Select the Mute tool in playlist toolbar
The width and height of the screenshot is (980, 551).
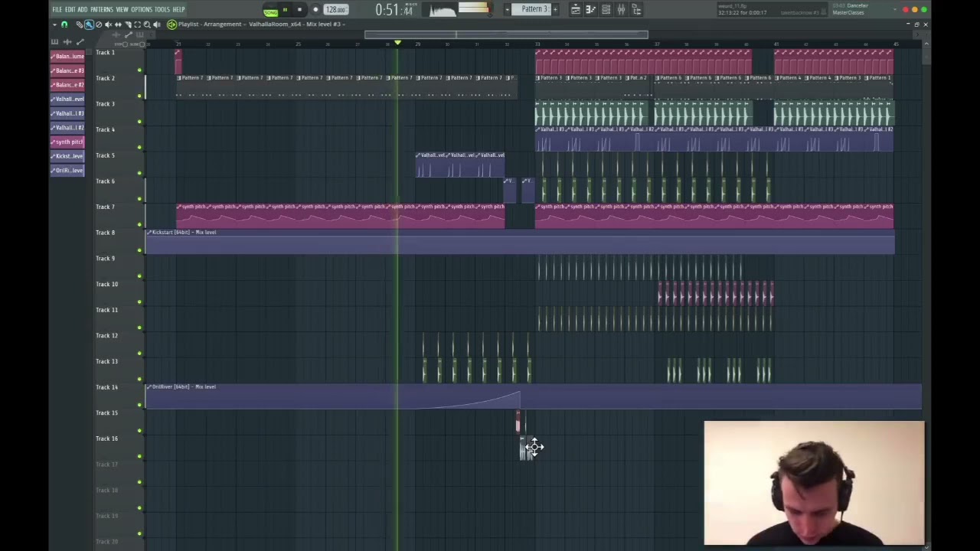(108, 24)
